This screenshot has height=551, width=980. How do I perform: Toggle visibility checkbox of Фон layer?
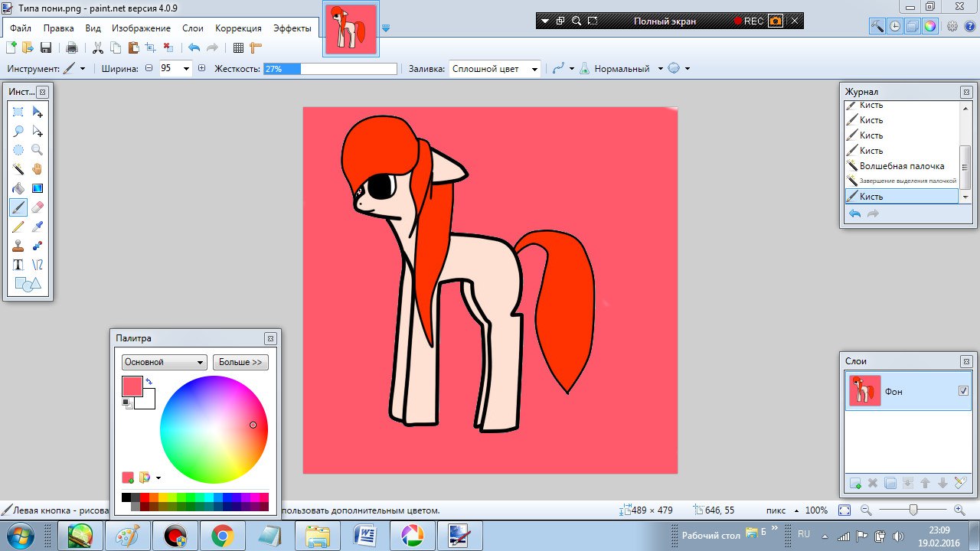click(963, 391)
